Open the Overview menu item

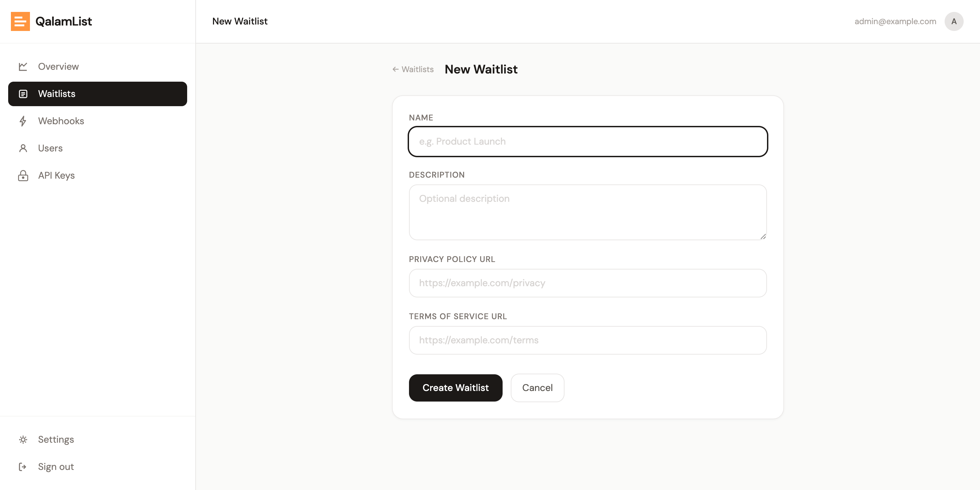point(97,67)
